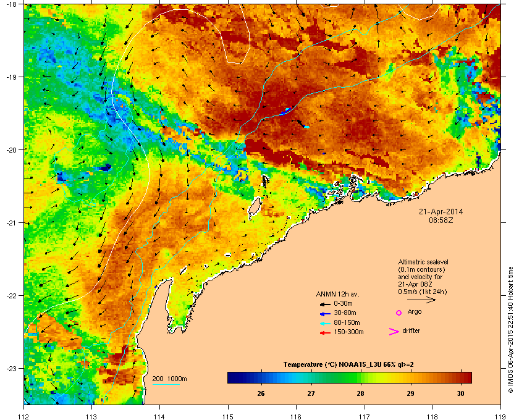Click the '21-Apr-2014' date label
The image size is (519, 420).
441,211
